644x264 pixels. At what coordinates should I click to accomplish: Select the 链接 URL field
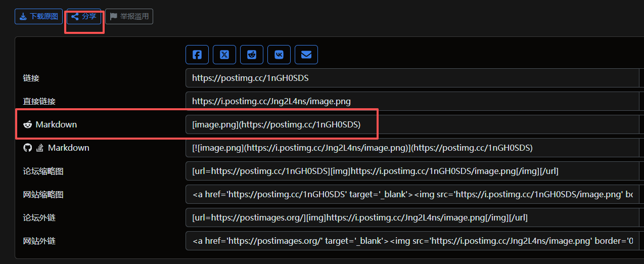412,78
